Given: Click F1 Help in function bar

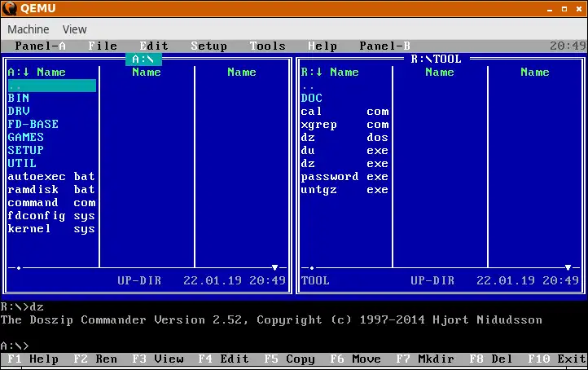Looking at the screenshot, I should tap(33, 359).
